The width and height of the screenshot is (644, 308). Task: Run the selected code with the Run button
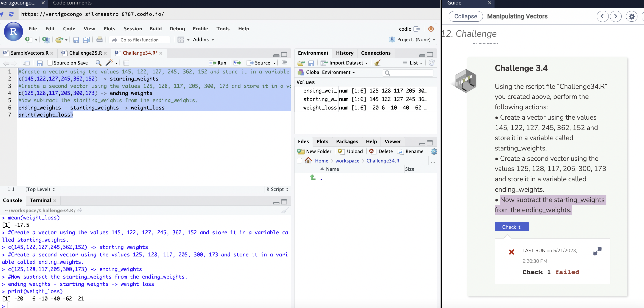click(x=217, y=63)
